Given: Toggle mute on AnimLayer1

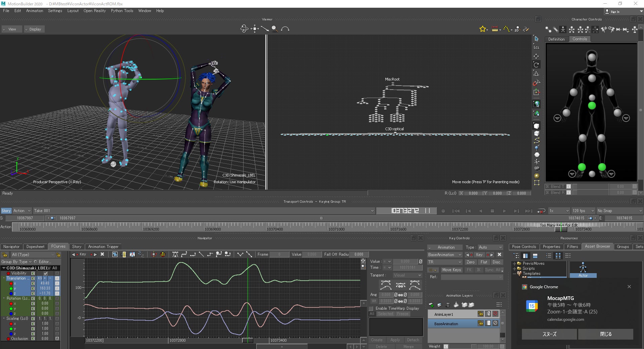Looking at the screenshot, I should [x=495, y=314].
